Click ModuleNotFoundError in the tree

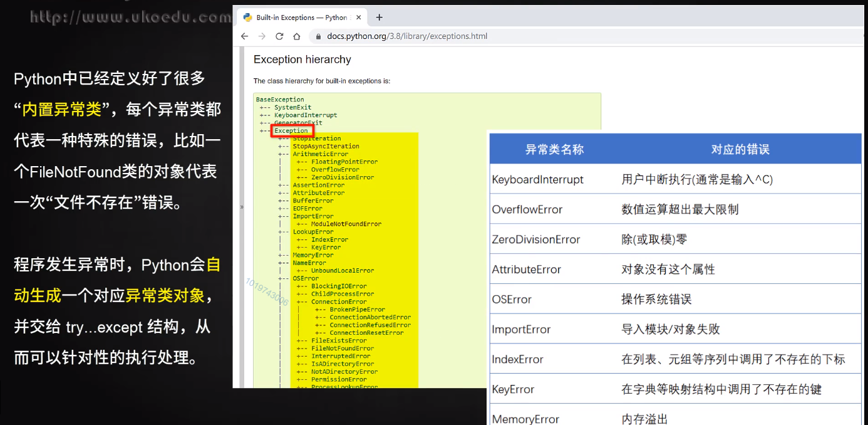click(x=346, y=224)
